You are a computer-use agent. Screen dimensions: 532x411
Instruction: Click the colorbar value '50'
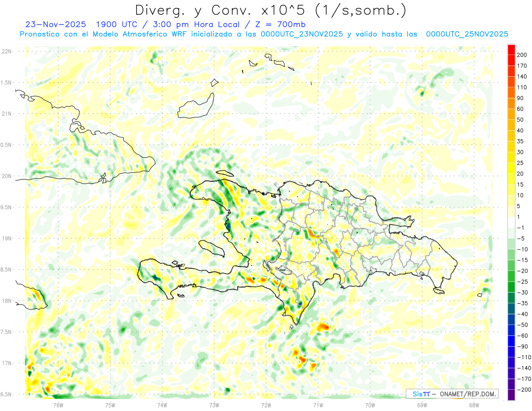click(x=520, y=120)
